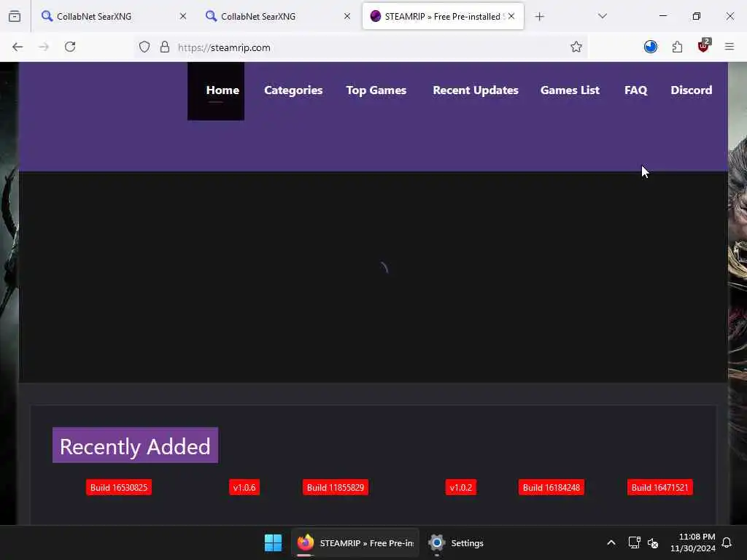Select the Build 16184248 badge
The height and width of the screenshot is (560, 747).
pos(551,488)
